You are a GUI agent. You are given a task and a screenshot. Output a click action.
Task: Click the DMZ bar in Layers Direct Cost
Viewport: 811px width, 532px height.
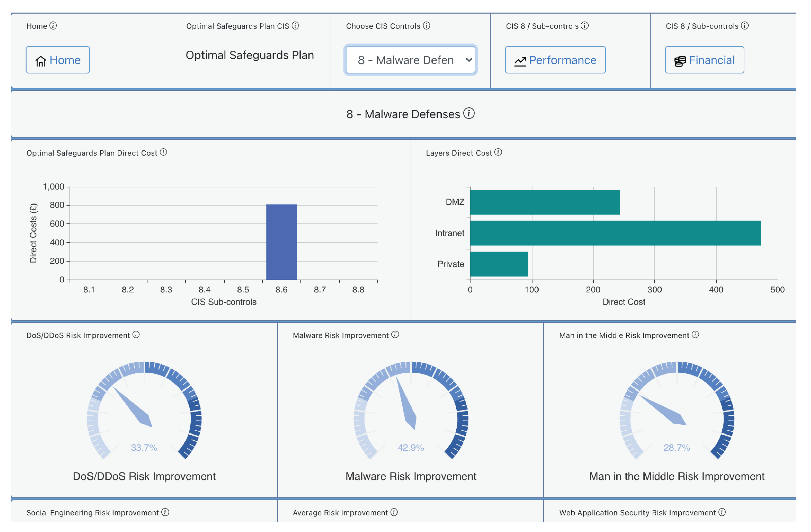point(544,202)
